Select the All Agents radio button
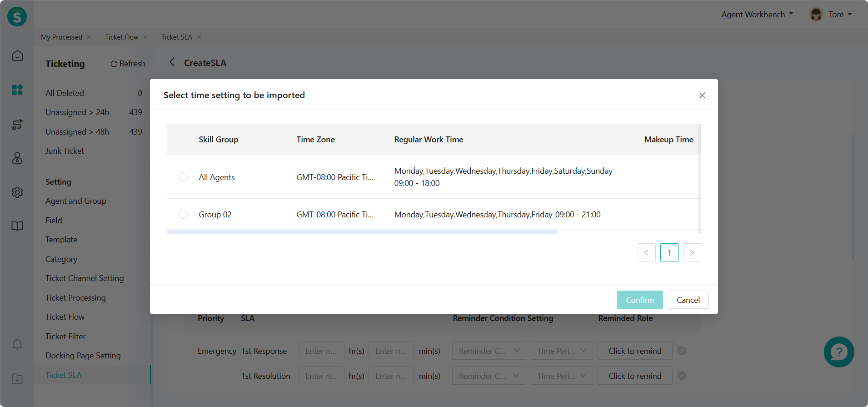This screenshot has width=868, height=407. click(x=183, y=177)
